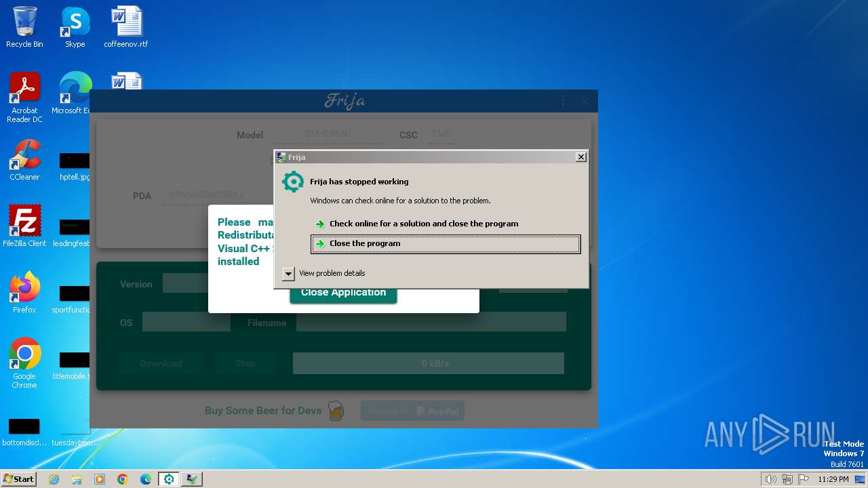Open the network status tray icon
The image size is (868, 488).
click(787, 479)
